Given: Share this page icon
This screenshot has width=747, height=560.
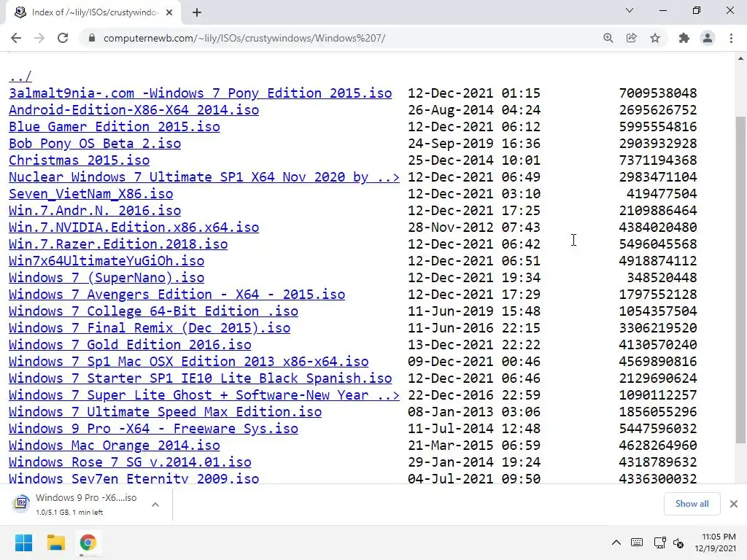Looking at the screenshot, I should click(631, 38).
